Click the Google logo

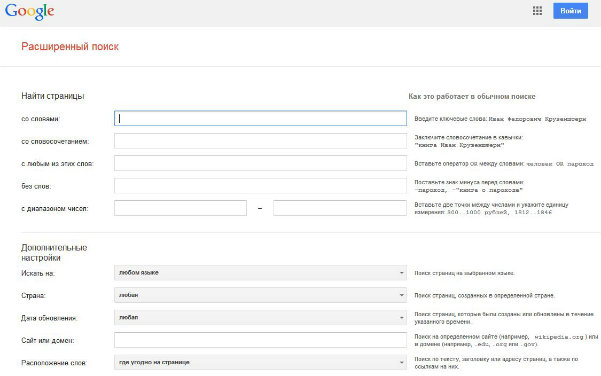click(x=30, y=11)
